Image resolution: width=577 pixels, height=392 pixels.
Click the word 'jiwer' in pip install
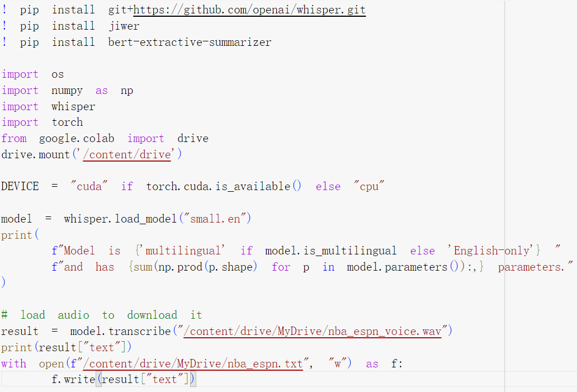(x=124, y=26)
